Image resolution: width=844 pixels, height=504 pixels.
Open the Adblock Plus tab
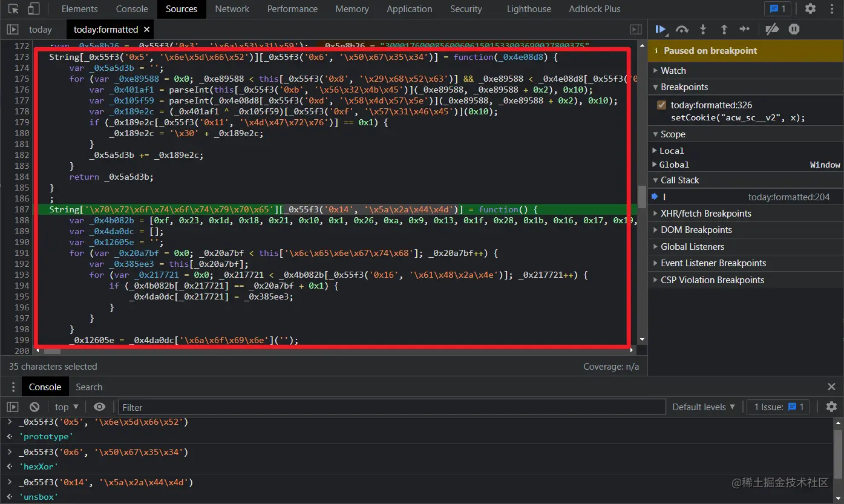pyautogui.click(x=595, y=9)
